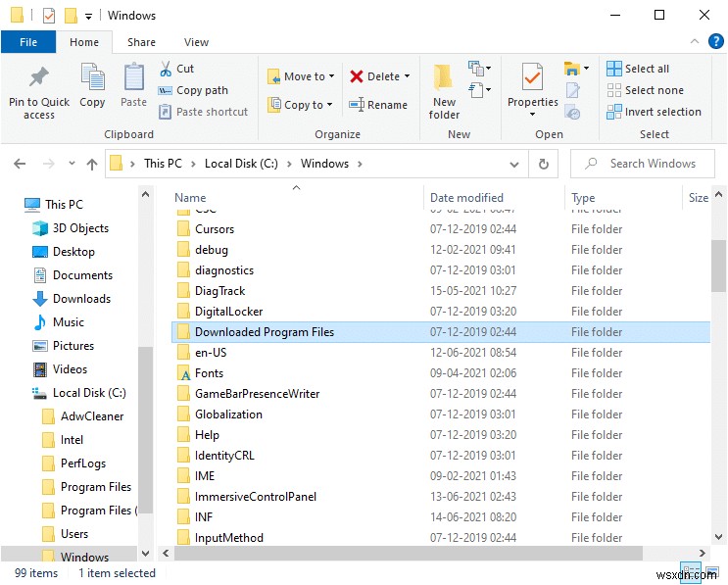Open Recent locations dropdown arrow

72,164
